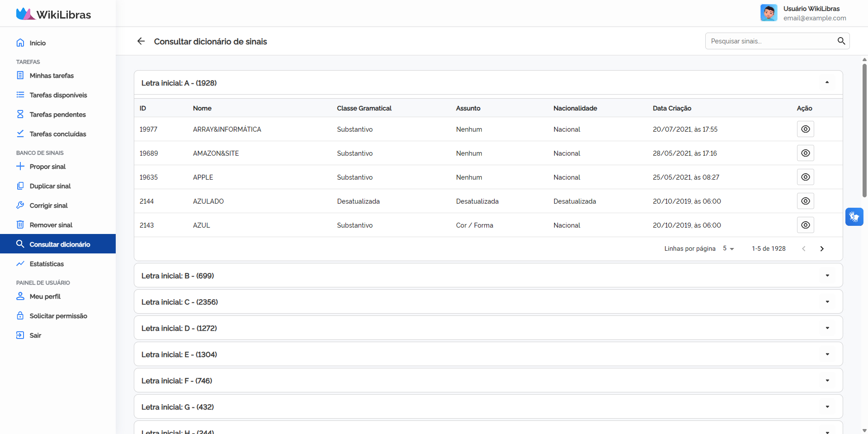
Task: Click the user avatar picture
Action: 769,13
